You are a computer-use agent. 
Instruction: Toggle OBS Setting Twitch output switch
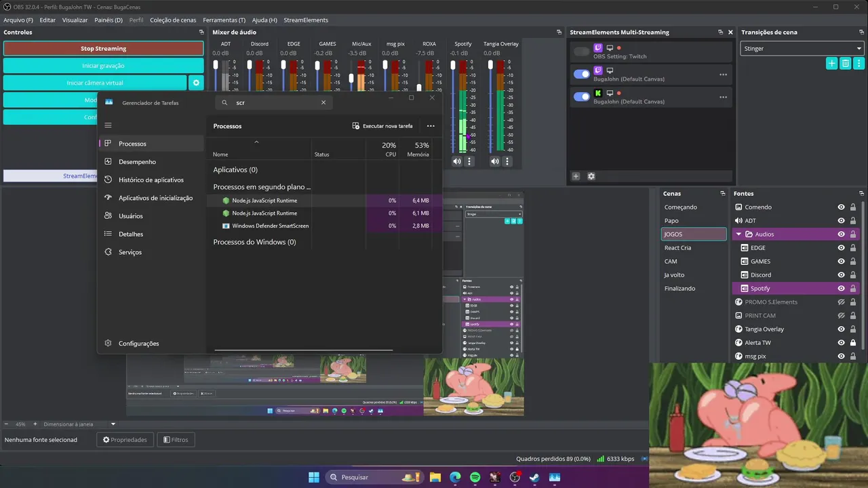582,52
